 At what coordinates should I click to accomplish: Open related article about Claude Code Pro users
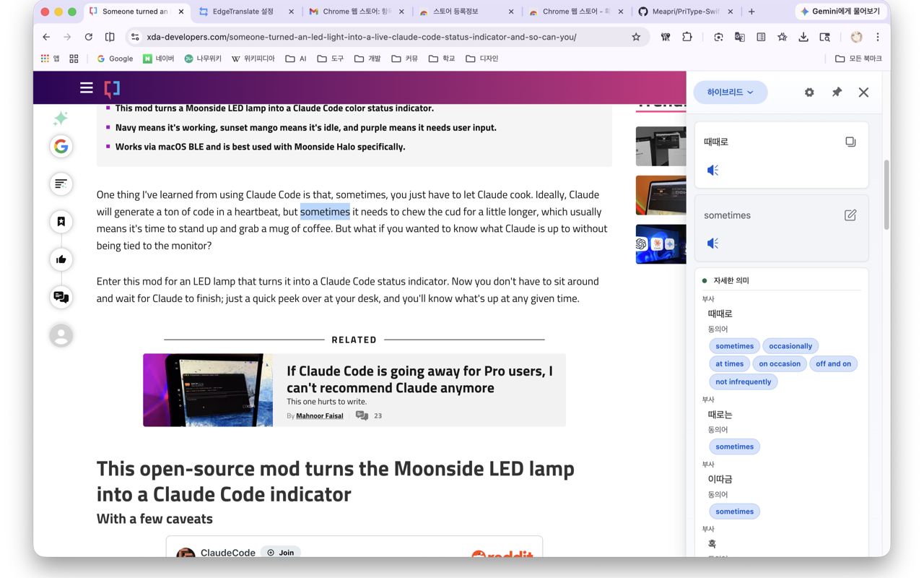[x=419, y=379]
